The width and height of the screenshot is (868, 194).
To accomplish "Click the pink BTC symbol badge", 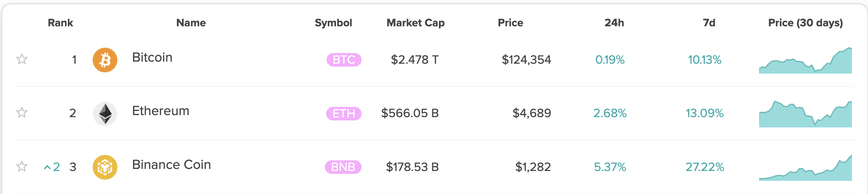I will click(x=344, y=60).
